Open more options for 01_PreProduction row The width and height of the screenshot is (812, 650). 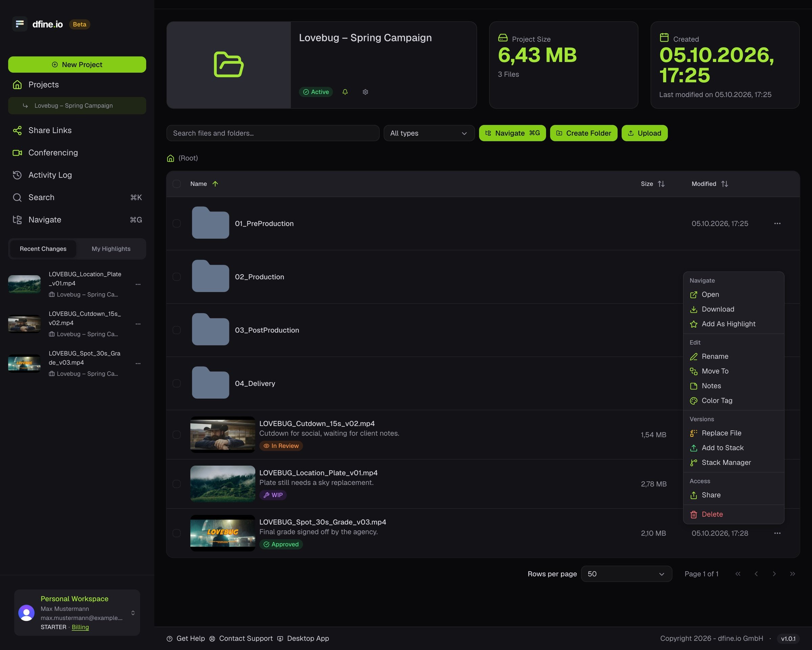777,223
